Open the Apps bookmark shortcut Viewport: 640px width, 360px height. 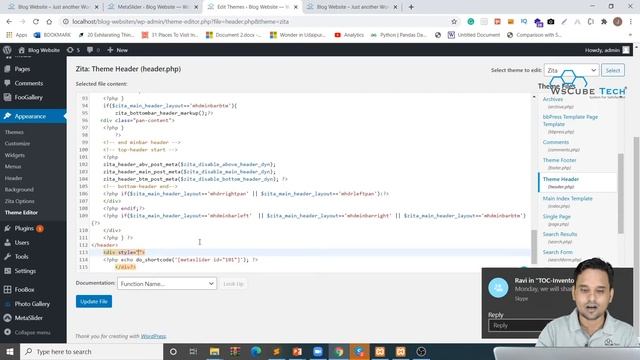(x=17, y=35)
